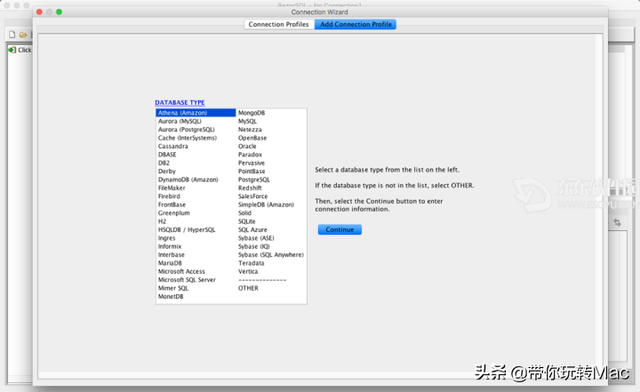
Task: Select MonetDB database type
Action: (171, 296)
